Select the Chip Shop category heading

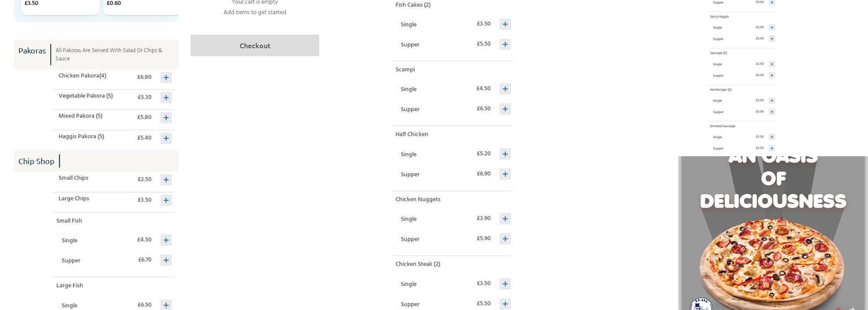point(37,161)
